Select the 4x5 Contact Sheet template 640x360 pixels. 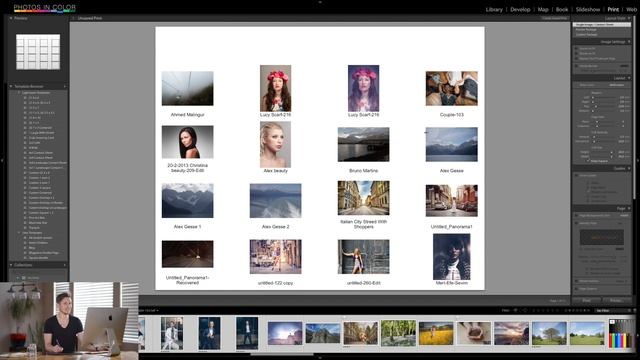(x=41, y=153)
